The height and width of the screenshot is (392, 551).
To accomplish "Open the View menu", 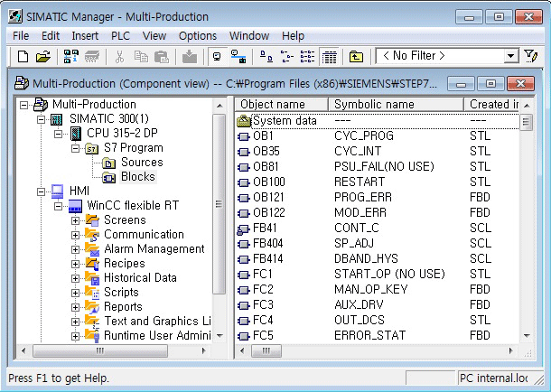I will pyautogui.click(x=154, y=36).
